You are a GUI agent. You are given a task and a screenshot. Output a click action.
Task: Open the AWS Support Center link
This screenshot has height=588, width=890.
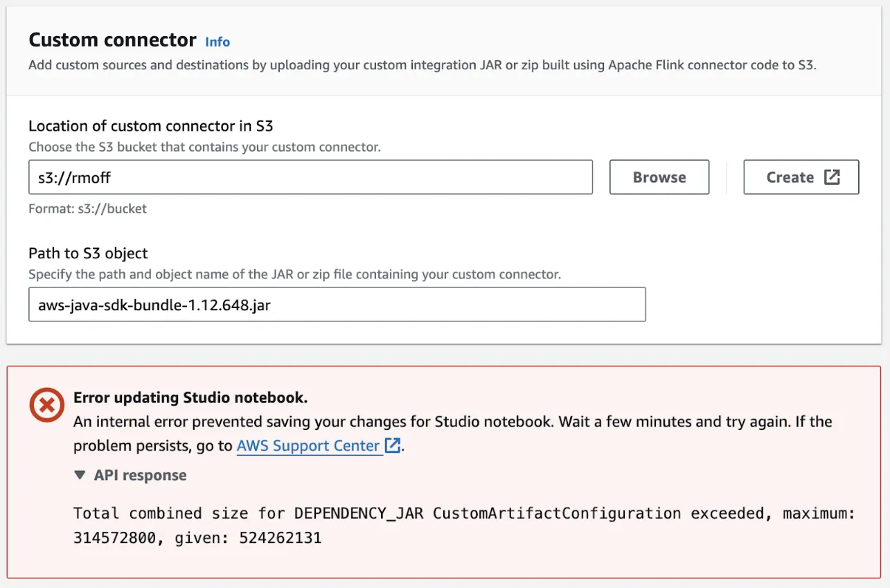(x=308, y=446)
